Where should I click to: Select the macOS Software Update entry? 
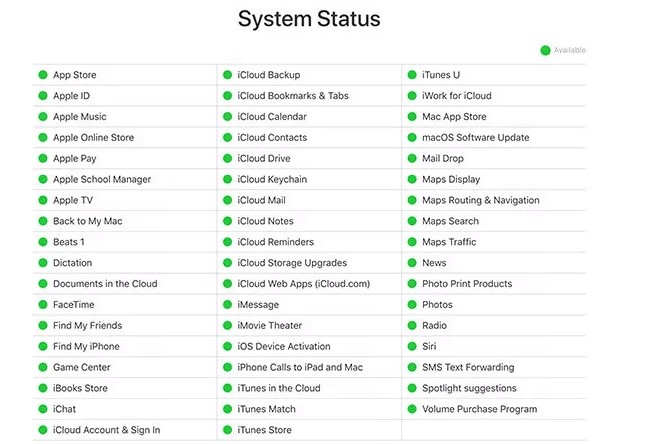click(475, 138)
